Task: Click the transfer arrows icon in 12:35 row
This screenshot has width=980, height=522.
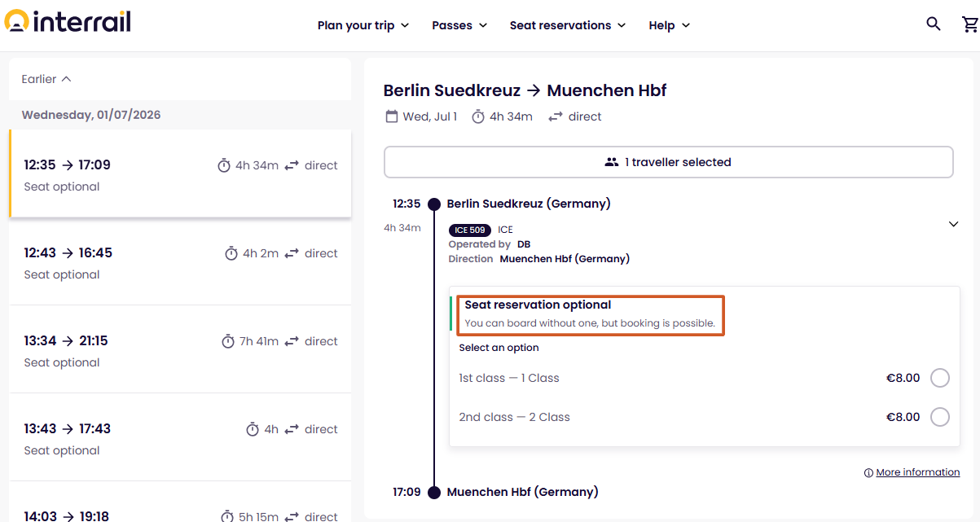Action: pyautogui.click(x=292, y=165)
